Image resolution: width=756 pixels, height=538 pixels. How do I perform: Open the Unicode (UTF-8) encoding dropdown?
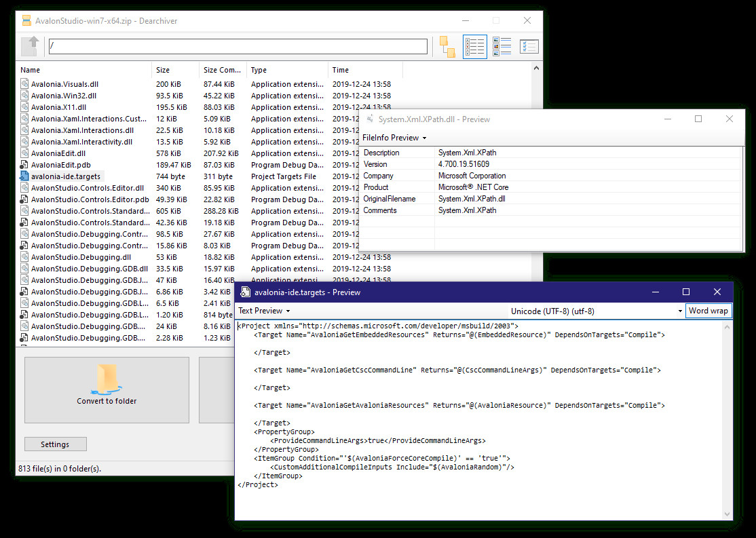pyautogui.click(x=597, y=311)
